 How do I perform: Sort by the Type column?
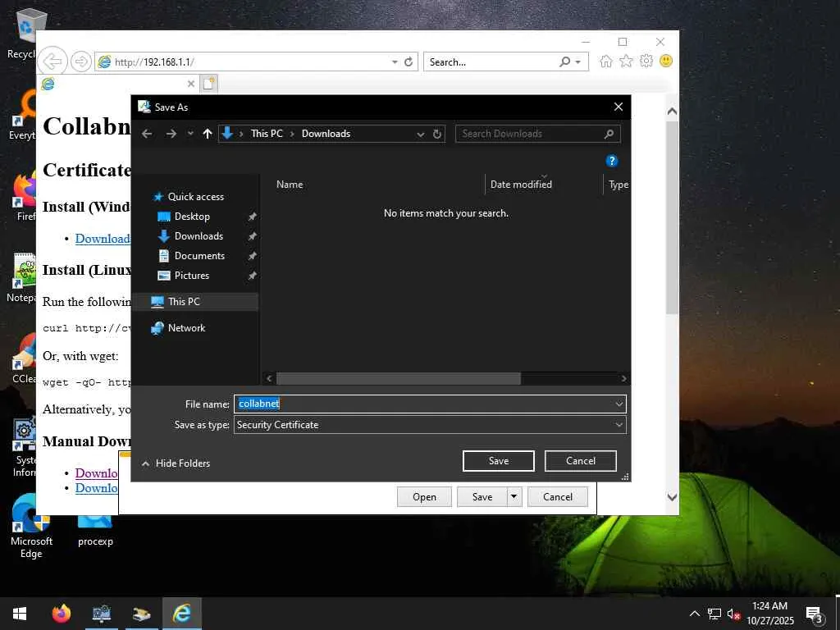tap(618, 185)
